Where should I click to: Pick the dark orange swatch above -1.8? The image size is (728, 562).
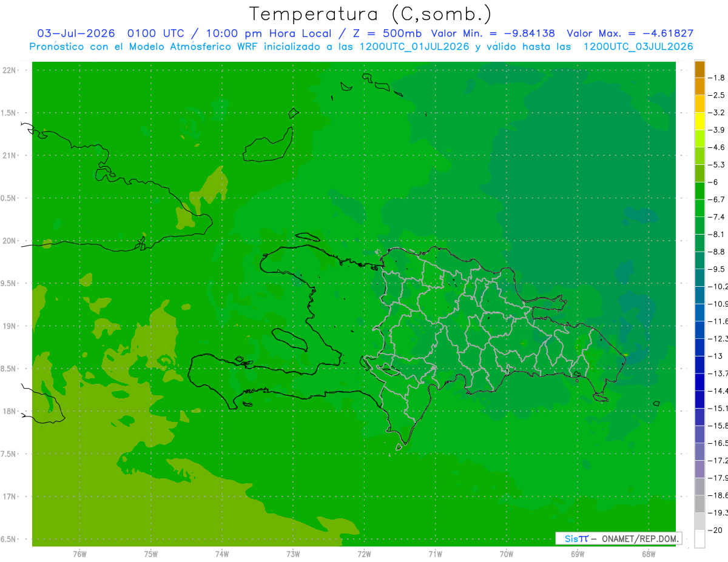(x=699, y=69)
